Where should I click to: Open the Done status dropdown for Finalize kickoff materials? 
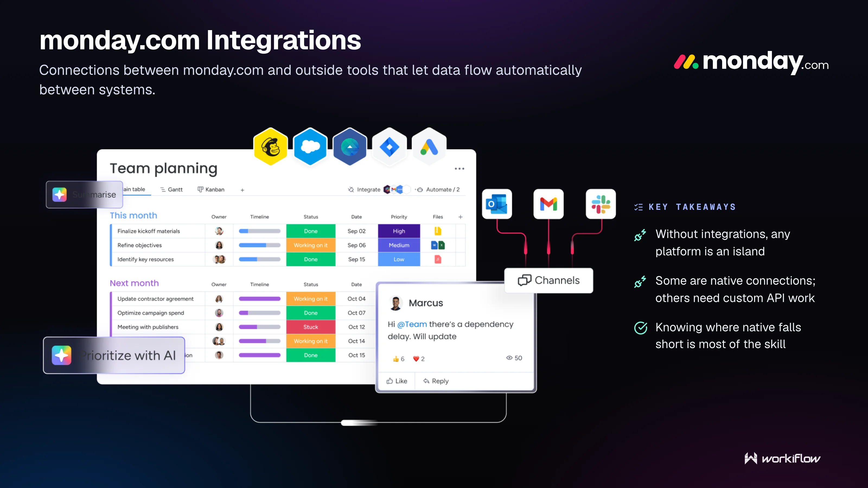(x=311, y=231)
